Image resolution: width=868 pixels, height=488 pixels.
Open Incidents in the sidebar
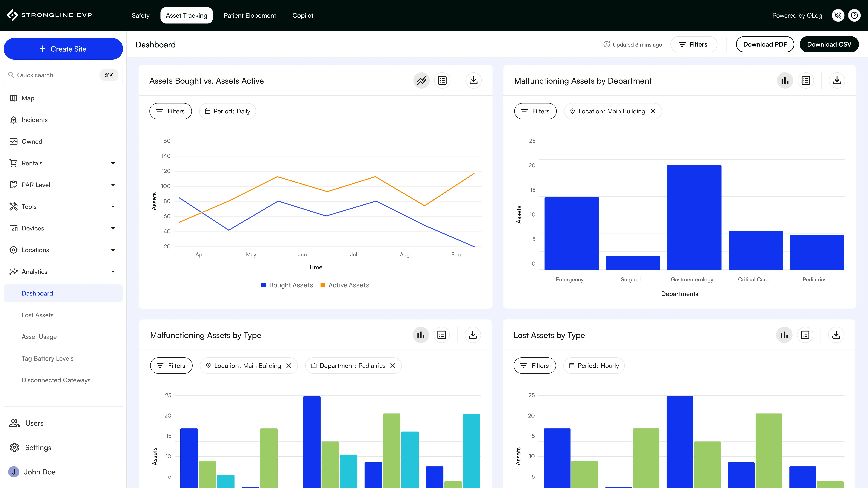coord(63,120)
